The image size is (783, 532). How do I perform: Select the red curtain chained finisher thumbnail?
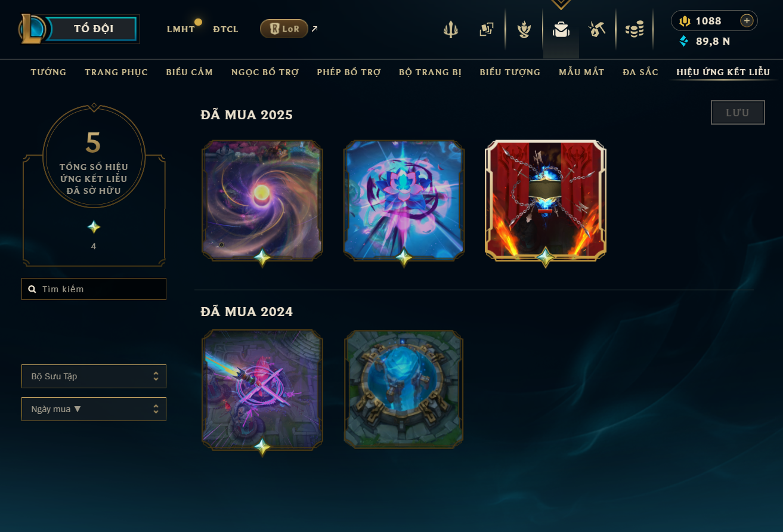pos(546,200)
